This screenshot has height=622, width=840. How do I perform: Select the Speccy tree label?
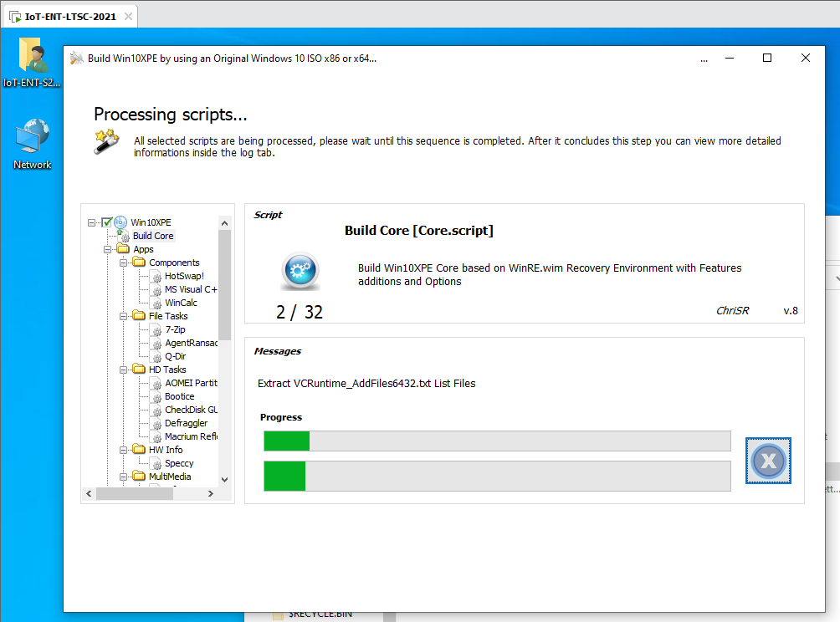[179, 463]
